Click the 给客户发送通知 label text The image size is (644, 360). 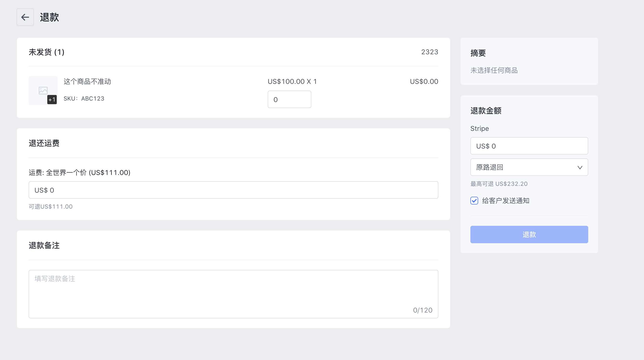[x=506, y=201]
